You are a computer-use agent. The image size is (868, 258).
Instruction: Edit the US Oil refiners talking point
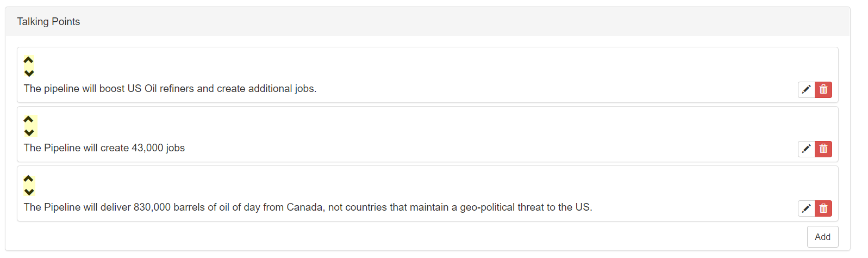(x=807, y=89)
